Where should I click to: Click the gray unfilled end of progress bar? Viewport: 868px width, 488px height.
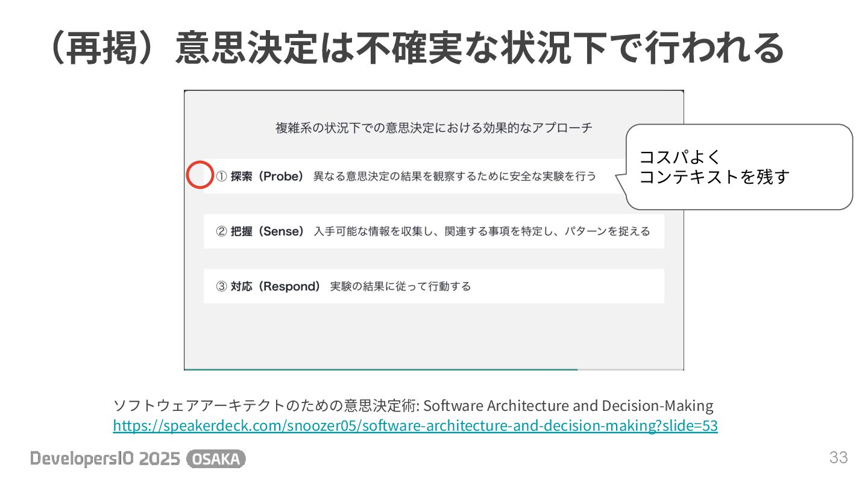[631, 369]
